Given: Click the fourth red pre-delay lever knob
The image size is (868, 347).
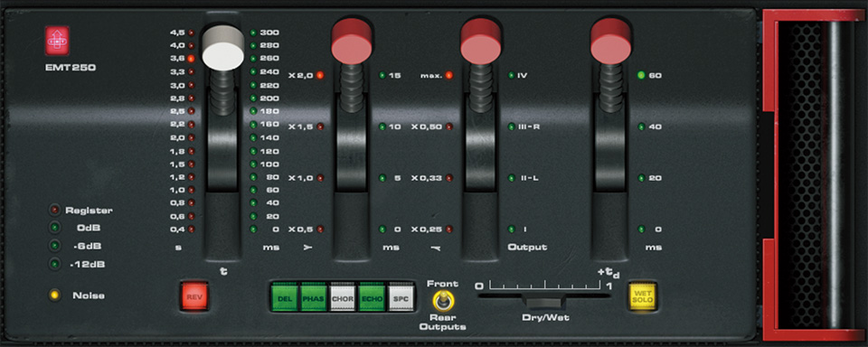Looking at the screenshot, I should click(610, 42).
